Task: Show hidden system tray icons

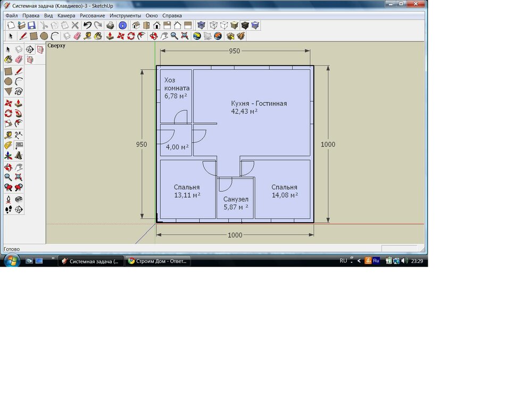Action: coord(359,261)
